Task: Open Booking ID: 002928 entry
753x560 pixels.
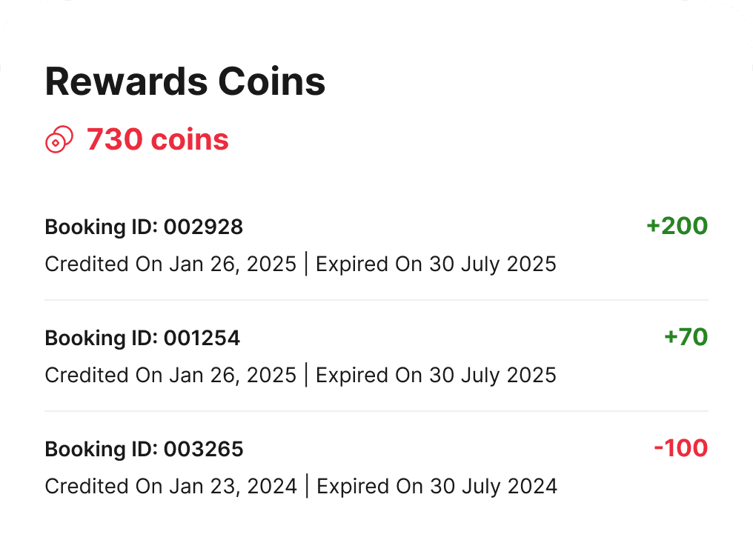Action: click(x=144, y=227)
